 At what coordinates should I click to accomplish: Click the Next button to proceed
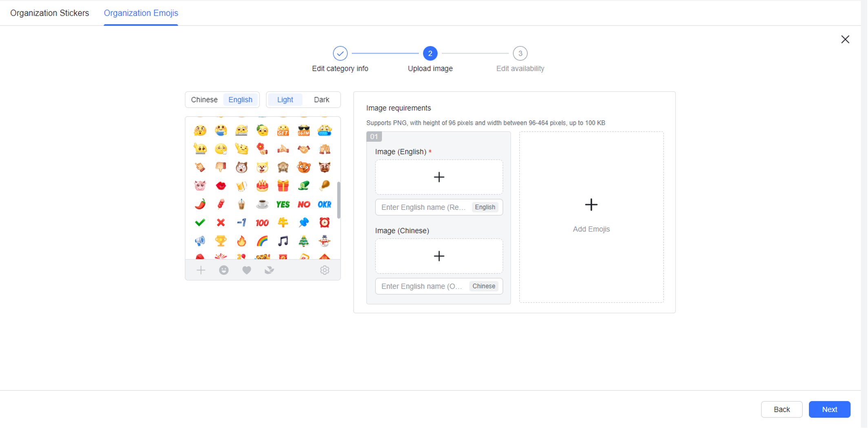point(830,409)
